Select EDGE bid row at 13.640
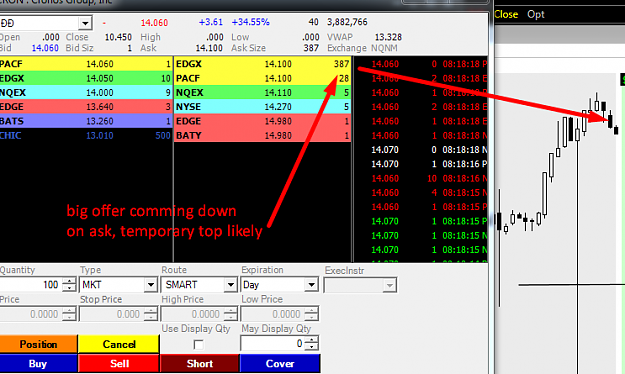The height and width of the screenshot is (374, 625). point(86,107)
